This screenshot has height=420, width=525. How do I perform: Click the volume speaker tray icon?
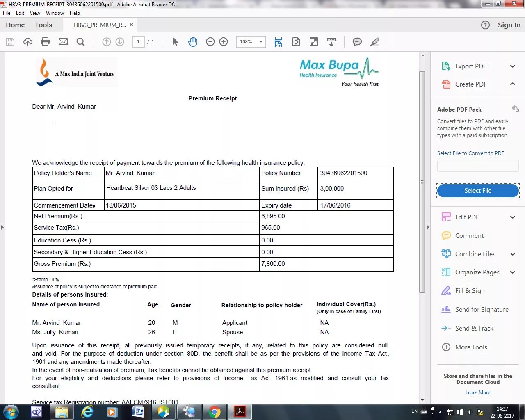click(470, 412)
